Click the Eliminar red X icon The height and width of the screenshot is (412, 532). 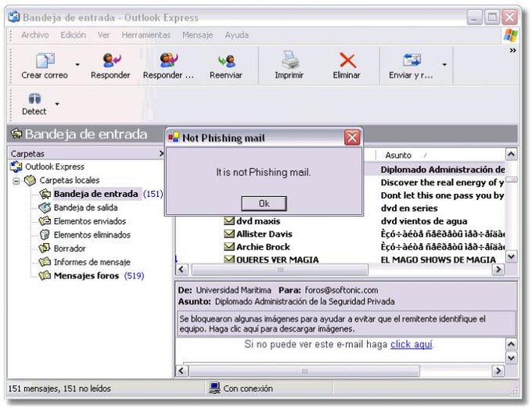[347, 60]
